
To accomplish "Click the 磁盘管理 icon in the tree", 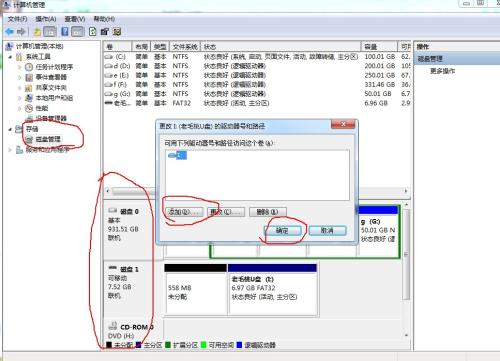I will [29, 139].
